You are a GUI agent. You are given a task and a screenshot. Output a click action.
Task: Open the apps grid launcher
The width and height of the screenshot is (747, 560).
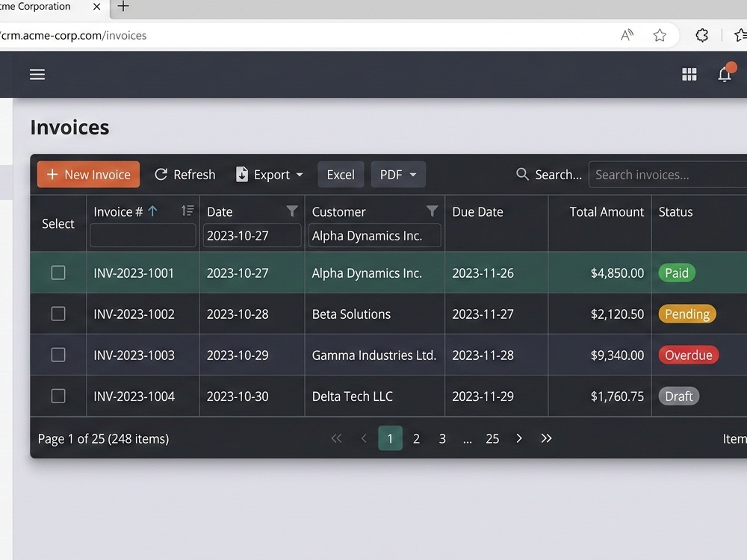coord(689,74)
